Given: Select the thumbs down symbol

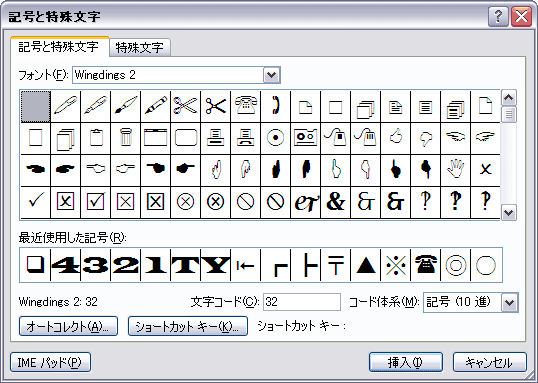Looking at the screenshot, I should (425, 138).
